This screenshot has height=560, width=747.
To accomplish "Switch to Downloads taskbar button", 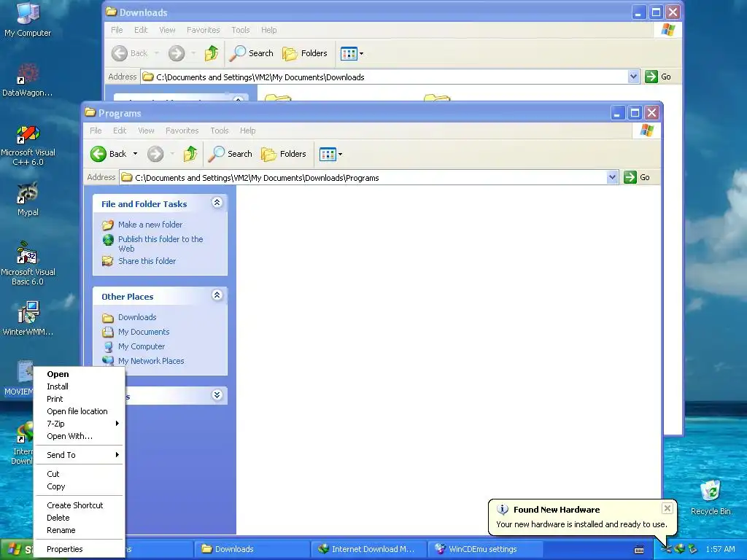I will (x=252, y=550).
